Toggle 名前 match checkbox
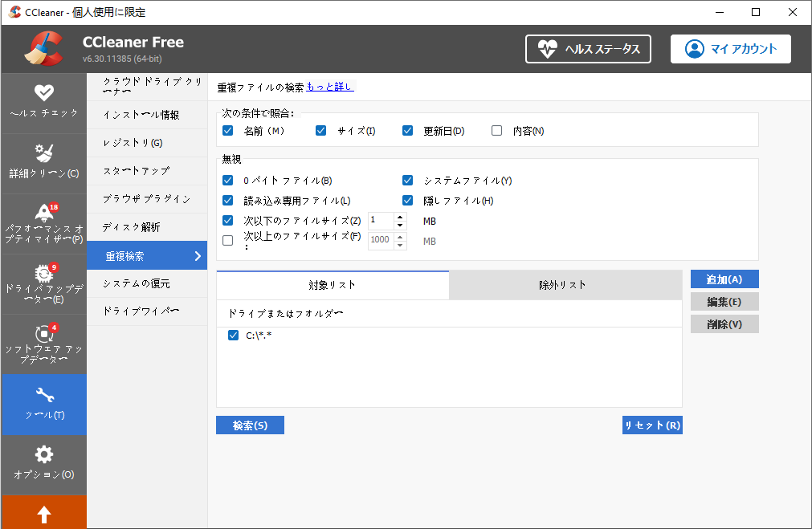Screen dimensions: 812x529 [x=228, y=130]
